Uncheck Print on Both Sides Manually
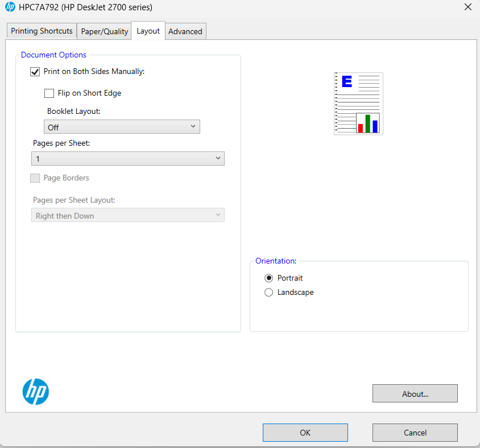 tap(35, 72)
